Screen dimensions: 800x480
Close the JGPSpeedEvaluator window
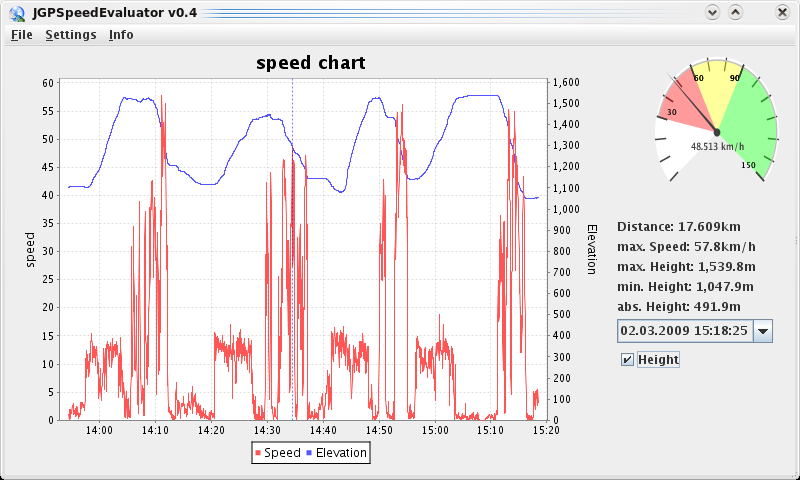coord(779,12)
